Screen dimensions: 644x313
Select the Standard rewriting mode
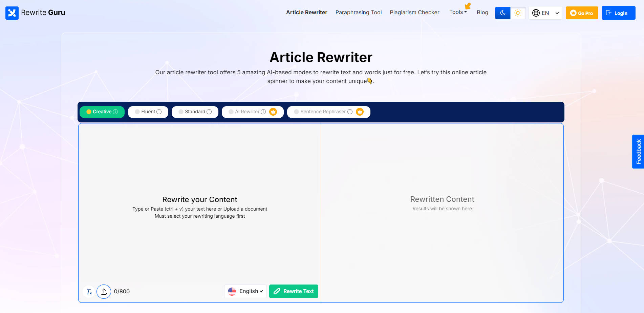(x=195, y=112)
